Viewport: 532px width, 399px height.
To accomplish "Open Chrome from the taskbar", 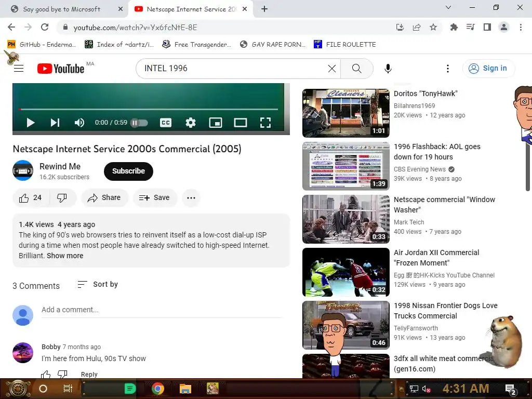I will pyautogui.click(x=158, y=389).
